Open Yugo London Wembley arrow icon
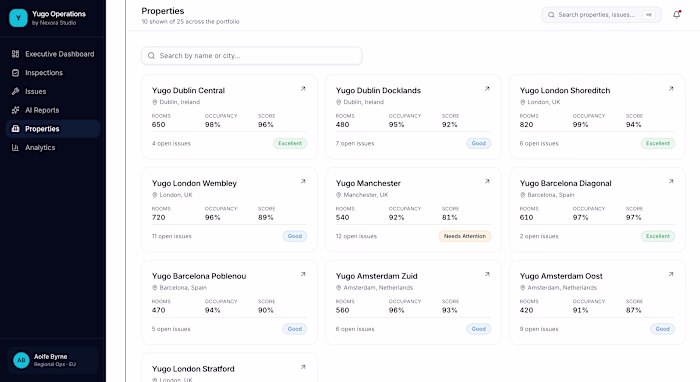Screen dimensions: 700x382 coord(303,182)
